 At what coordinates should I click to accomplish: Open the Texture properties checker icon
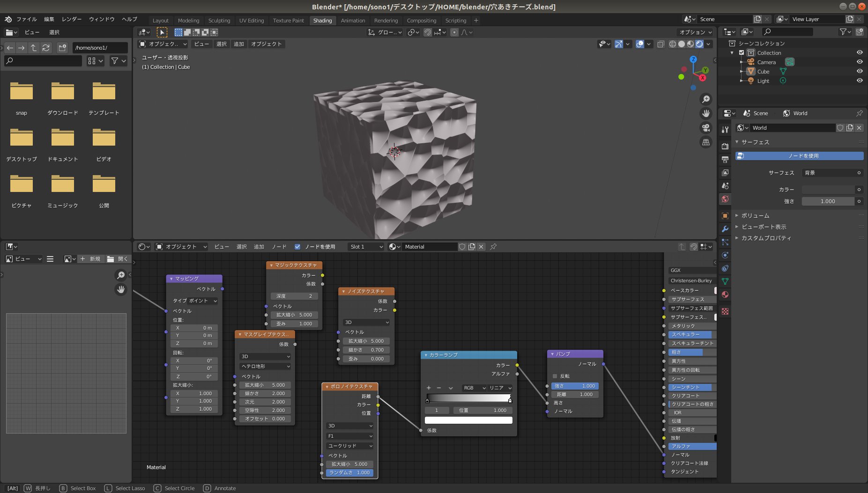725,311
